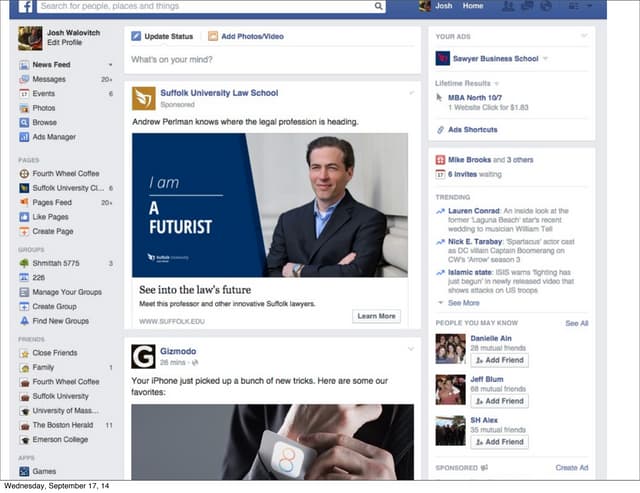Add SH Alex as a friend
This screenshot has width=640, height=493.
pos(500,442)
